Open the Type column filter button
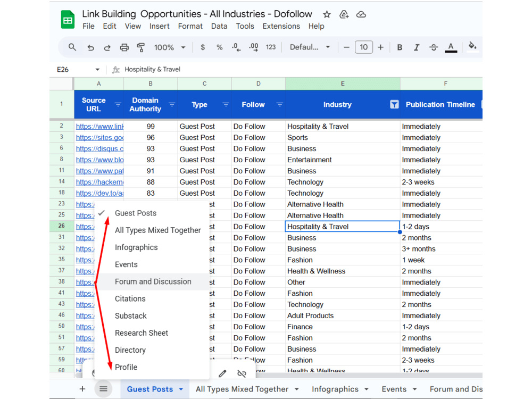 [x=226, y=104]
